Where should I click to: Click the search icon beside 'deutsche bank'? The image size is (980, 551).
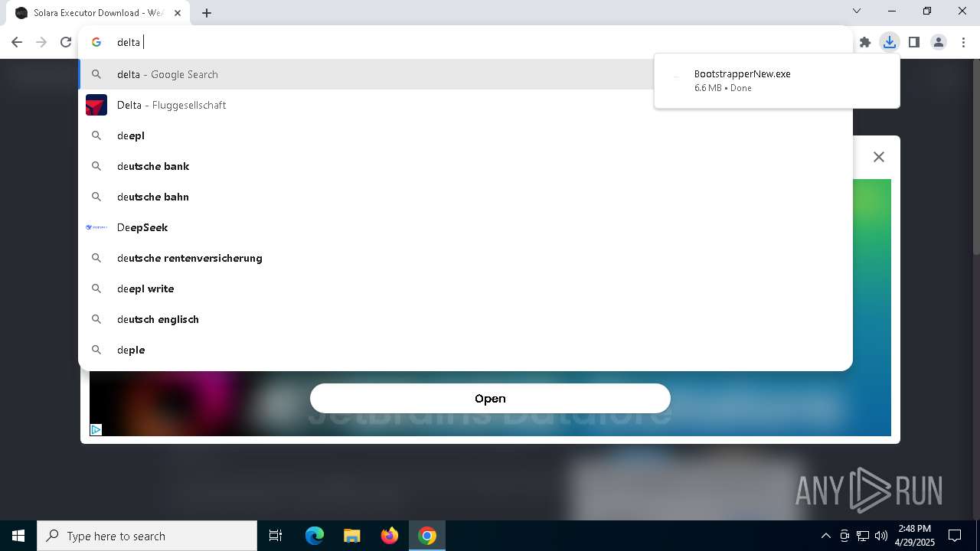tap(96, 166)
